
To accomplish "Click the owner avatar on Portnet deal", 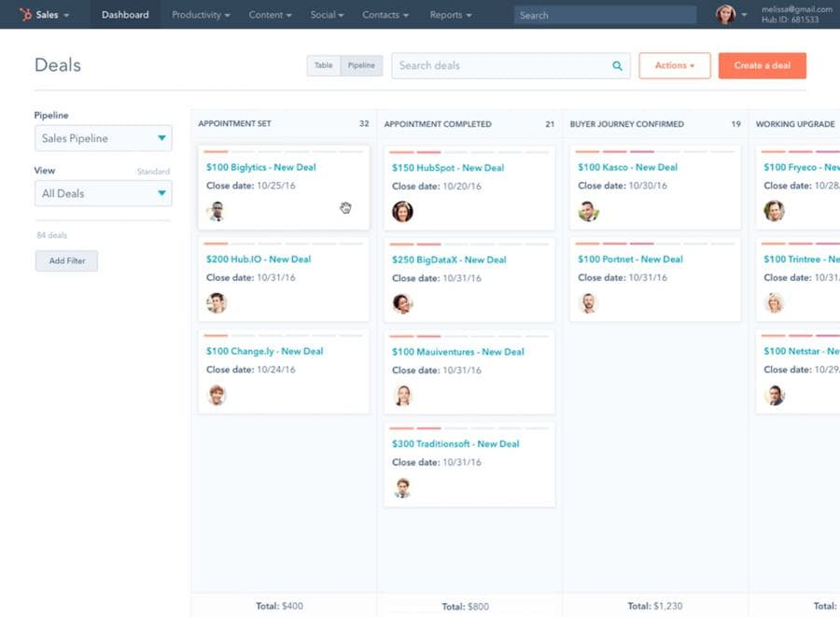I will (x=588, y=303).
